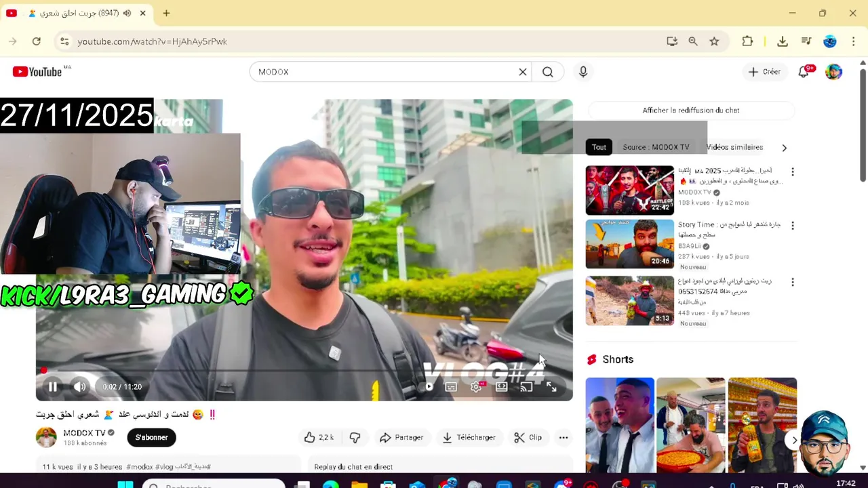
Task: Open the player settings gear
Action: pos(476,387)
